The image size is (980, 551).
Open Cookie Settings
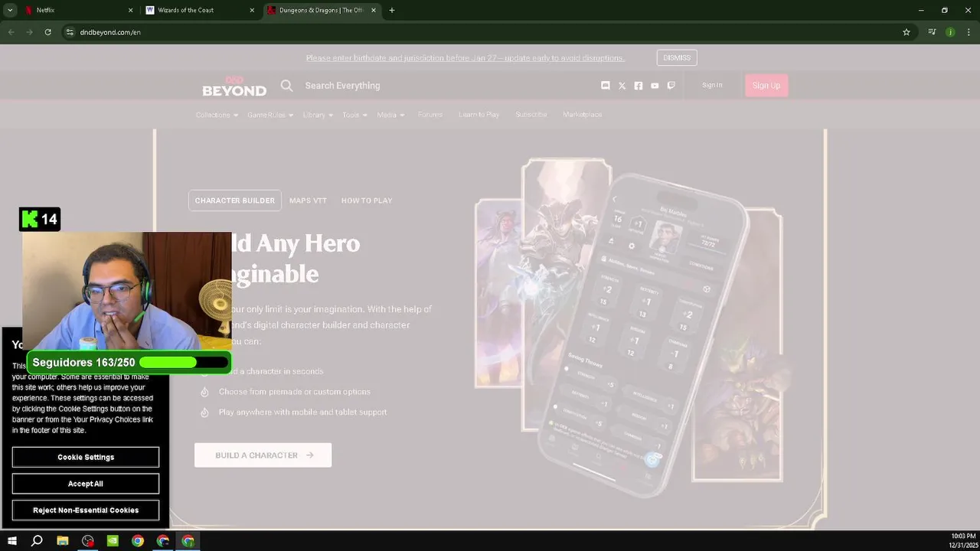coord(86,457)
